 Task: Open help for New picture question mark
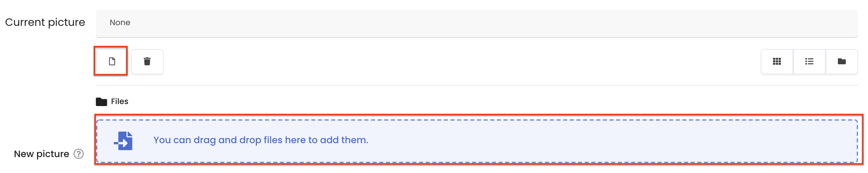click(x=78, y=154)
